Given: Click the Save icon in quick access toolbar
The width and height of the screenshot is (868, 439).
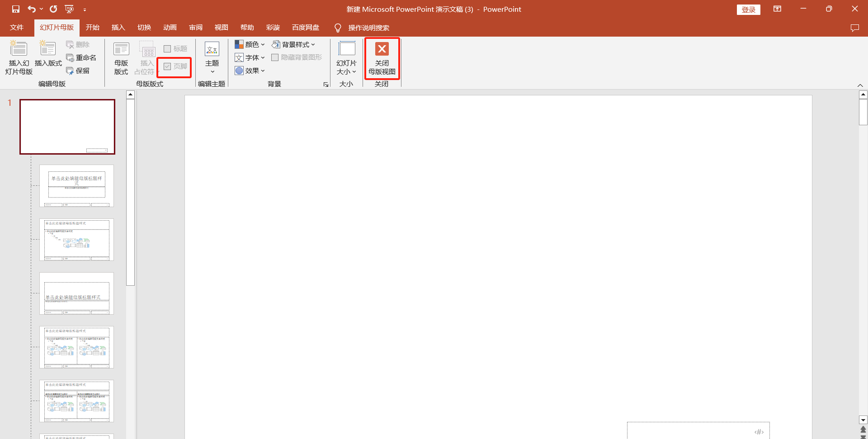Looking at the screenshot, I should pos(16,9).
